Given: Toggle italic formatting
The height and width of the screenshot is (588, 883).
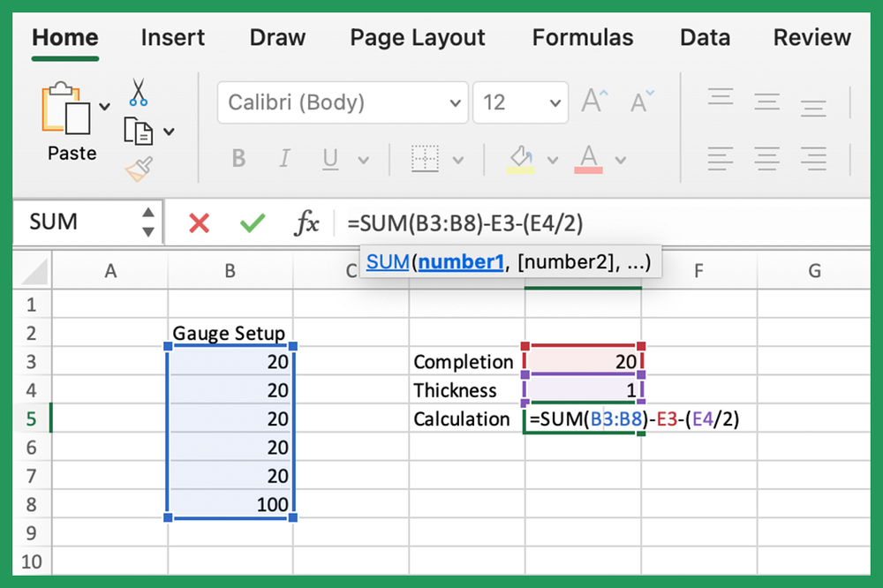Looking at the screenshot, I should pyautogui.click(x=283, y=158).
